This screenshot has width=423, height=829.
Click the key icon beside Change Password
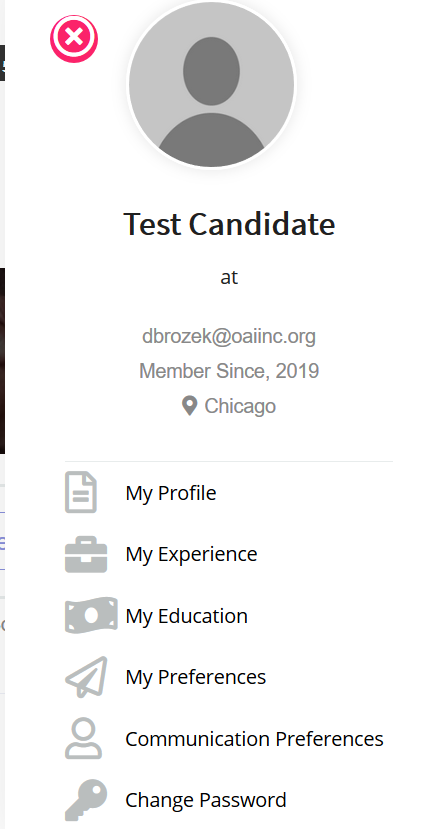86,800
